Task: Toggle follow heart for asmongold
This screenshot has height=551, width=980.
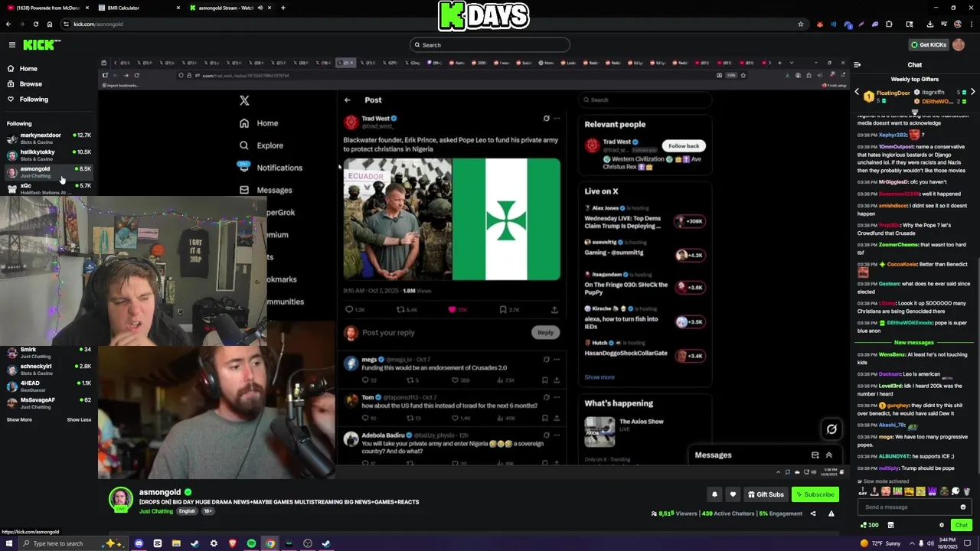Action: tap(733, 494)
